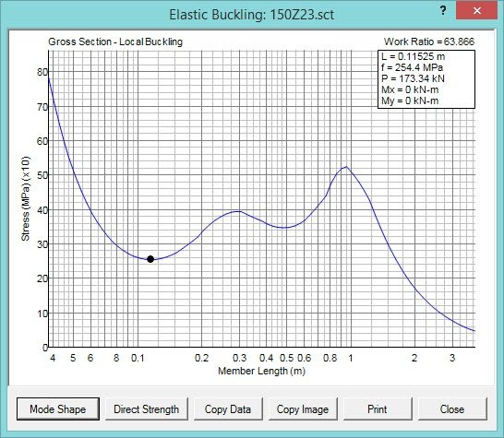Click the curve peak near 1 m

pyautogui.click(x=346, y=167)
